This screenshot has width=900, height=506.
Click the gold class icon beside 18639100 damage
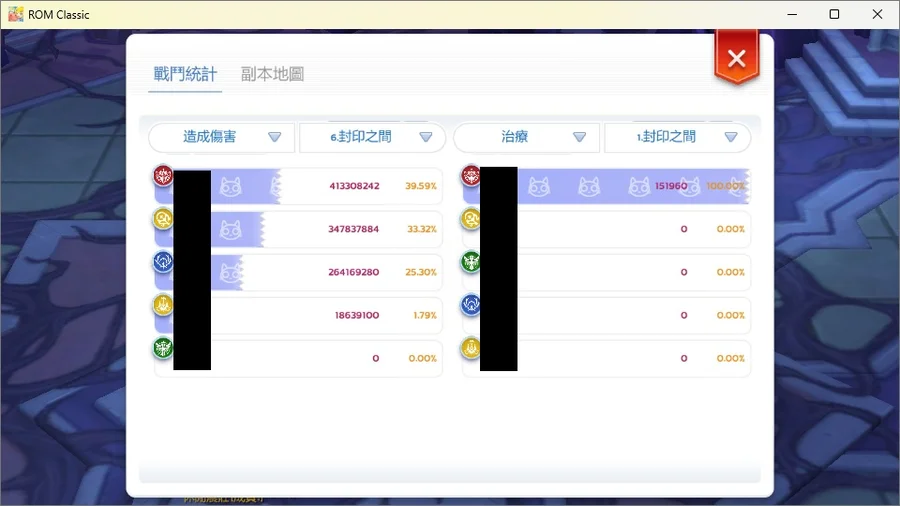point(163,306)
